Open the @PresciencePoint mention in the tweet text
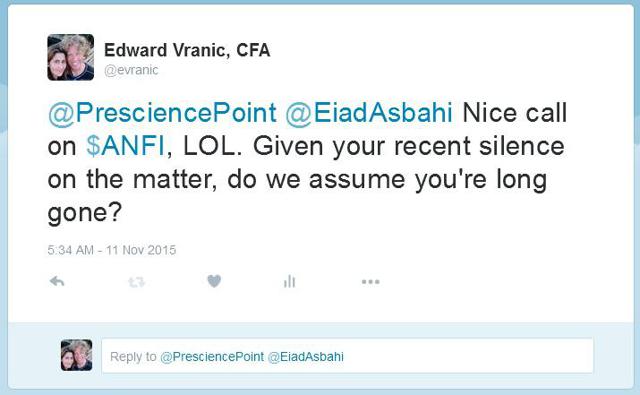 tap(162, 113)
